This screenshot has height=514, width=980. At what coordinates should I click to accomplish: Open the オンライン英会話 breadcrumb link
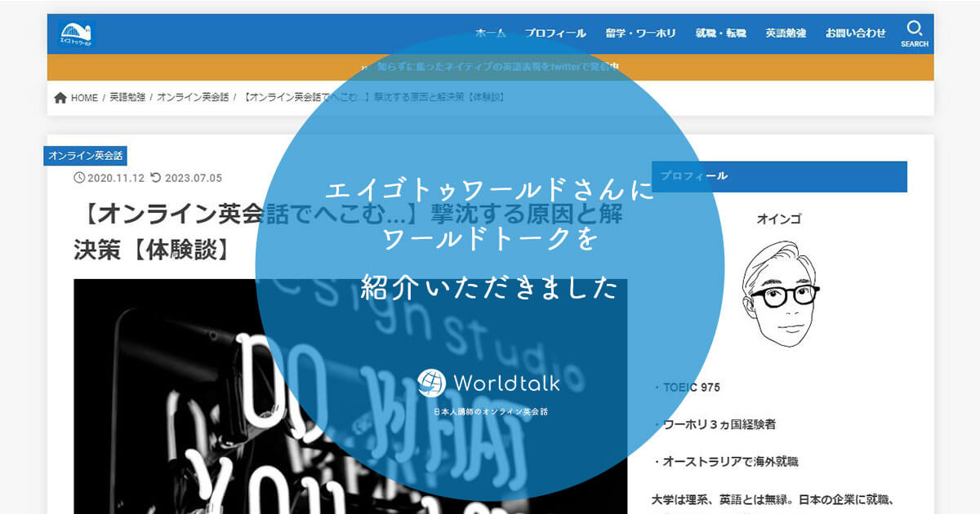[x=193, y=98]
